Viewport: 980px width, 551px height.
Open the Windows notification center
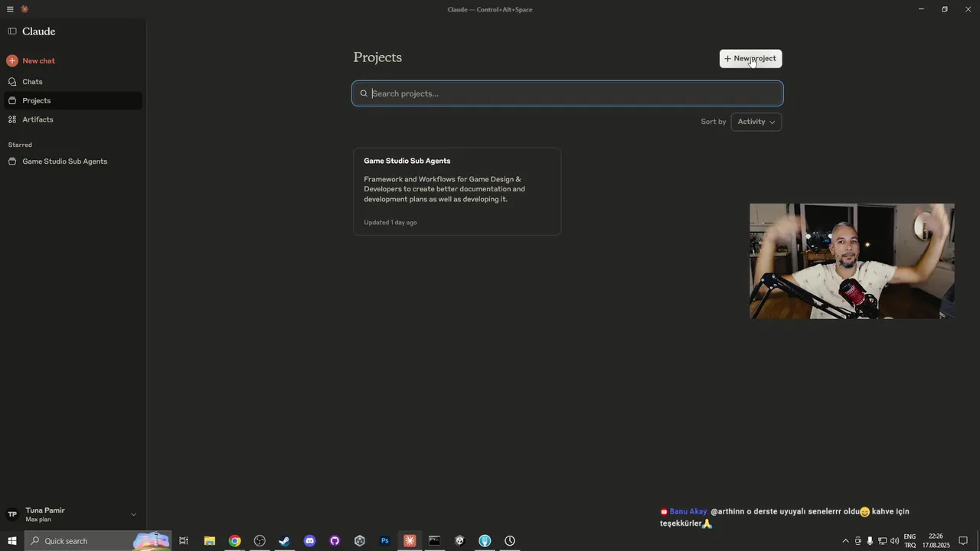963,541
